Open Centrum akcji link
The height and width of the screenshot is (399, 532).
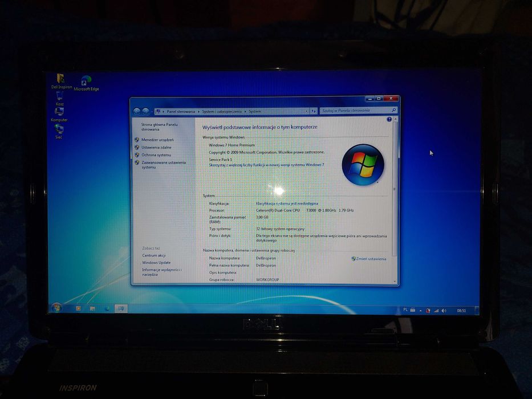pos(154,255)
